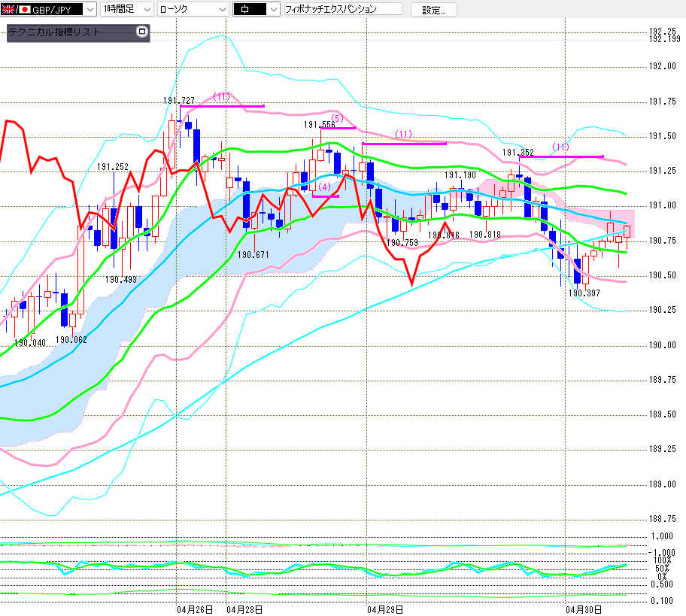Screen dimensions: 686x616
Task: Select the 191.190 price label
Action: pyautogui.click(x=460, y=175)
